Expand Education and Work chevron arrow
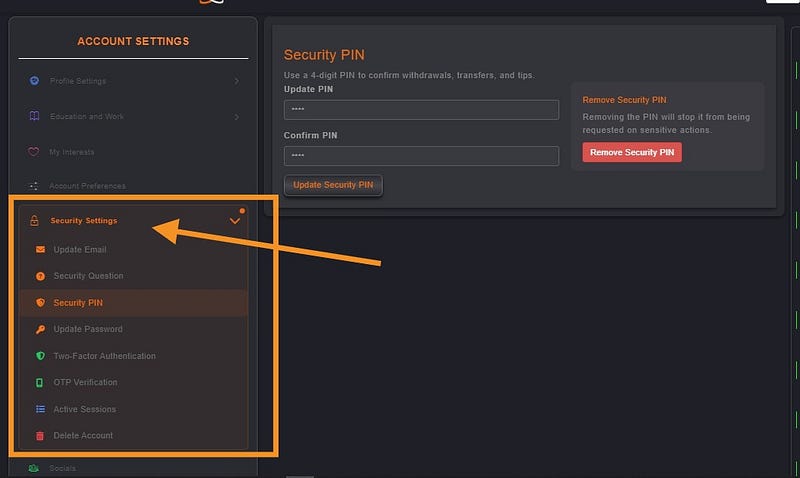Image resolution: width=800 pixels, height=478 pixels. [x=236, y=117]
